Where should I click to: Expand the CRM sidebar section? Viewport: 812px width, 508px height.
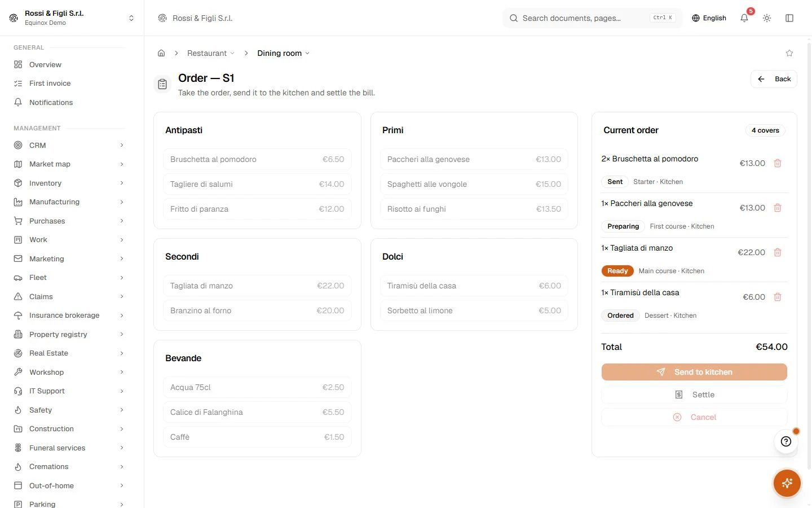click(69, 145)
